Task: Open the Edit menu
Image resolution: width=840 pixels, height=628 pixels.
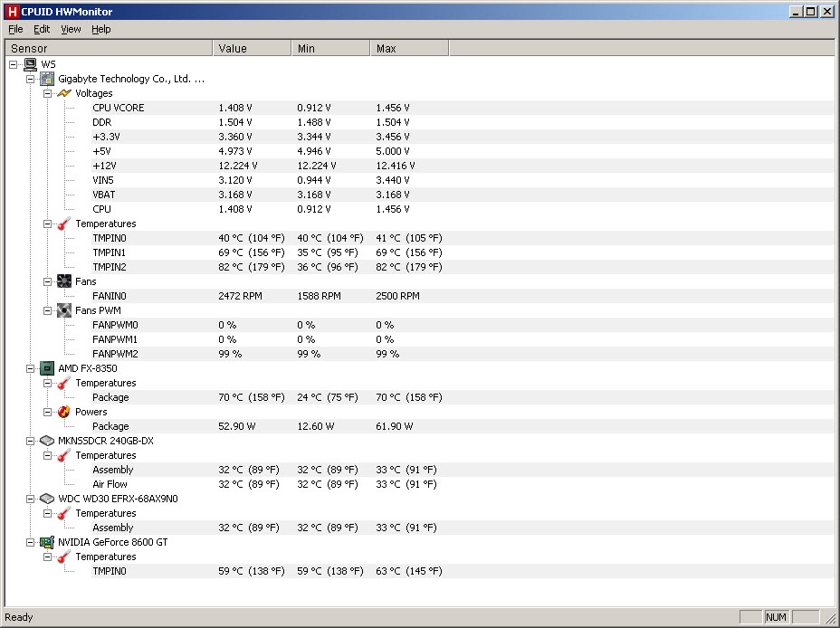Action: (42, 29)
